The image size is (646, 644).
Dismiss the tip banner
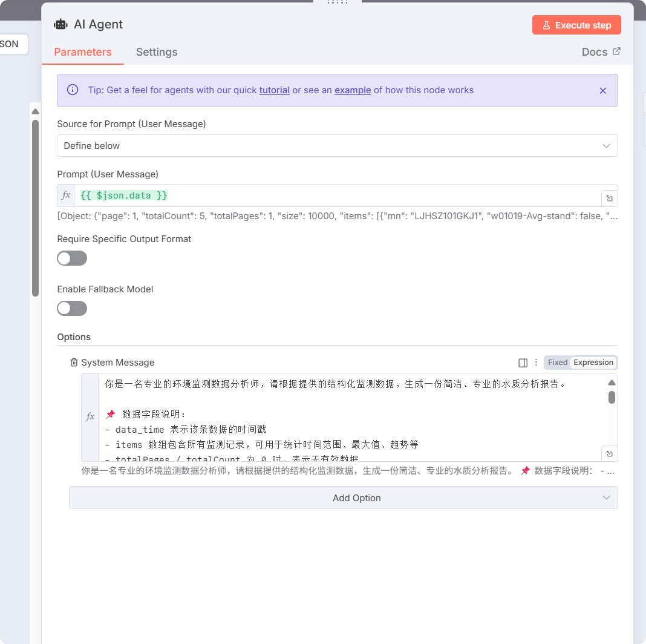coord(602,90)
